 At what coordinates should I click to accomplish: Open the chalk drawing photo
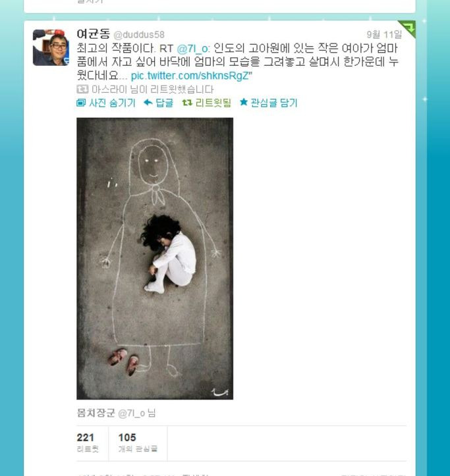tap(155, 258)
